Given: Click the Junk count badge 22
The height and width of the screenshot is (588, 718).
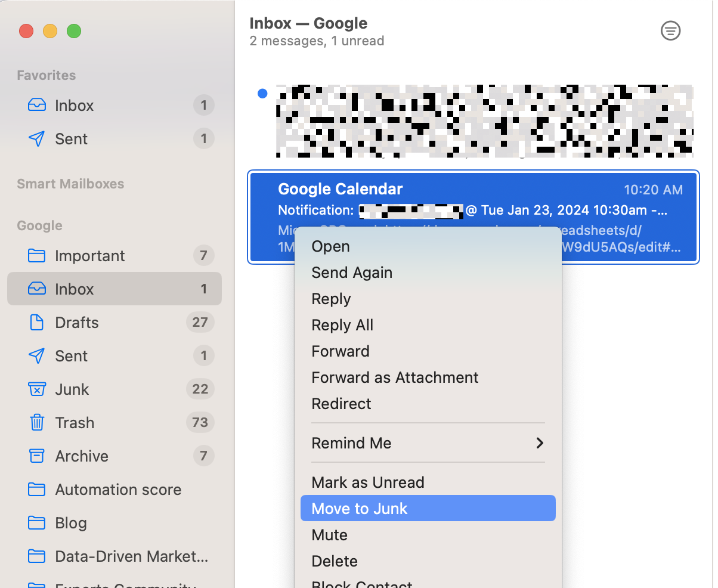Looking at the screenshot, I should pyautogui.click(x=200, y=389).
